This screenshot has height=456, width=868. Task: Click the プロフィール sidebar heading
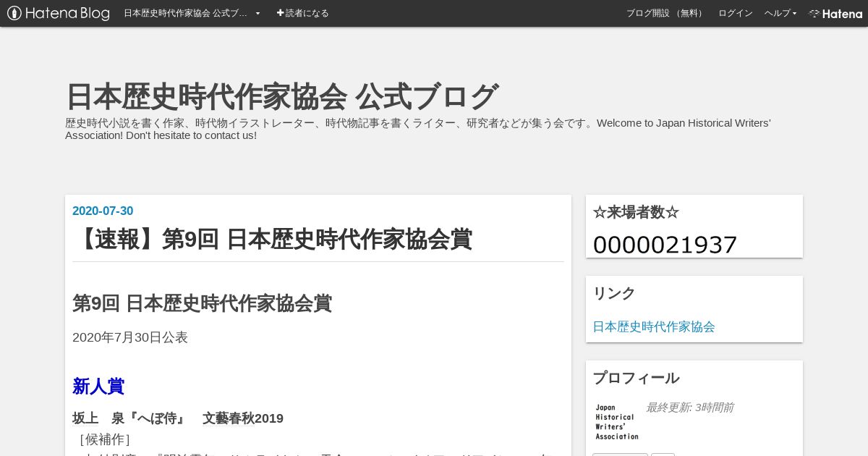tap(636, 378)
